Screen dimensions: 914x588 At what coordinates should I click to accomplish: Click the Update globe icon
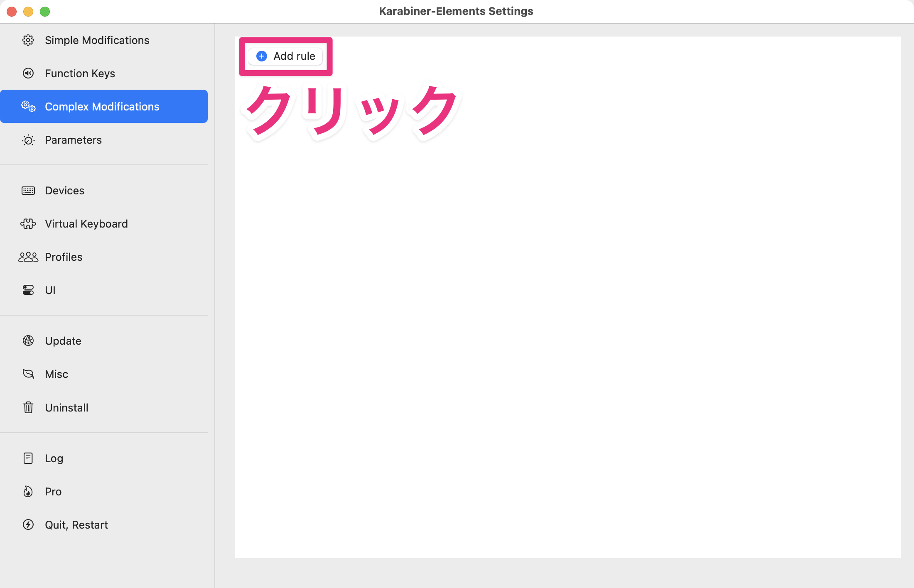click(x=28, y=341)
